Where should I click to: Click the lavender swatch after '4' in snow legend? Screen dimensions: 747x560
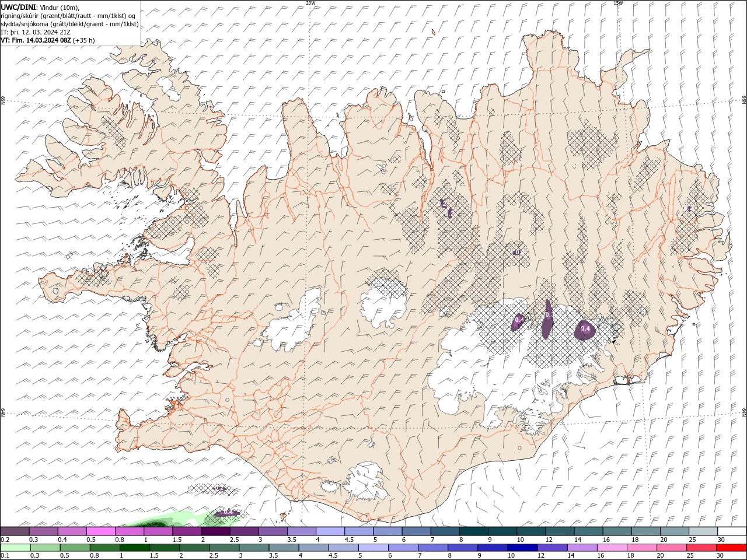(x=330, y=531)
